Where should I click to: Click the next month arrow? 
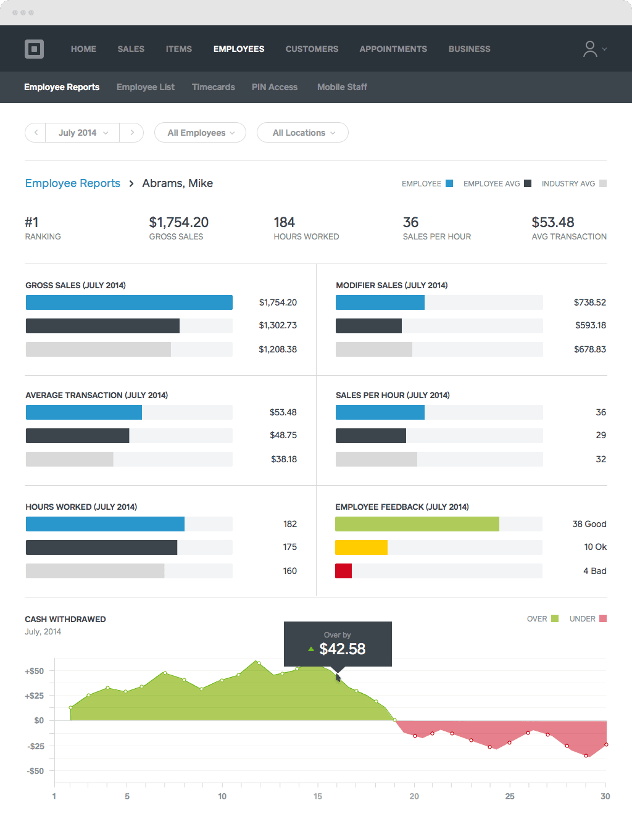click(x=131, y=132)
